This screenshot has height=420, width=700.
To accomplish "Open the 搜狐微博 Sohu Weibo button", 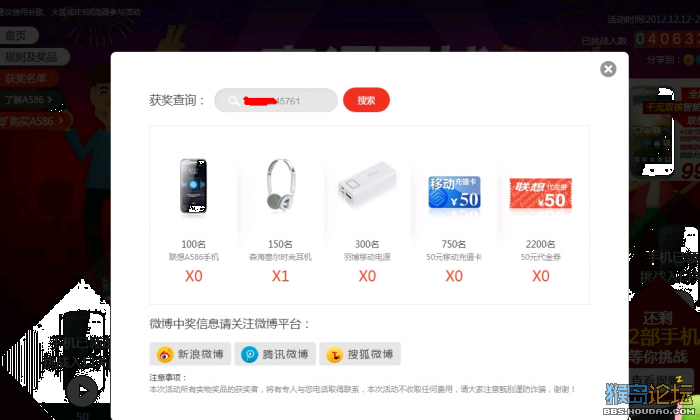I will [360, 354].
